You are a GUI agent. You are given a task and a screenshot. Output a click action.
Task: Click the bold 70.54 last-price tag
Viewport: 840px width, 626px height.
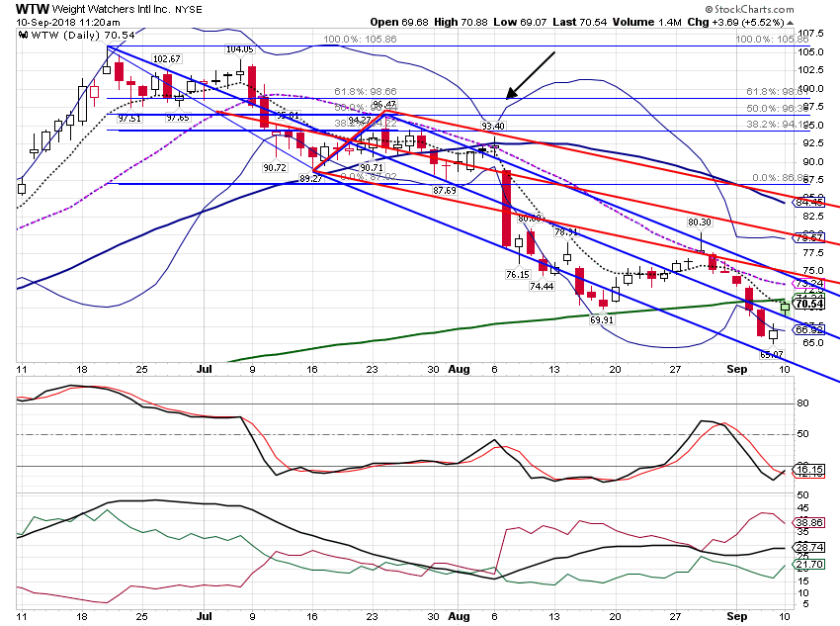(x=809, y=304)
